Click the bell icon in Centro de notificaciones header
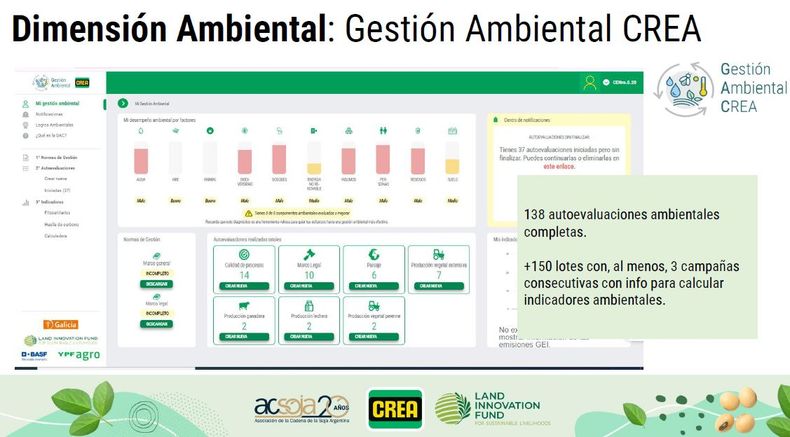The image size is (790, 437). tap(495, 120)
